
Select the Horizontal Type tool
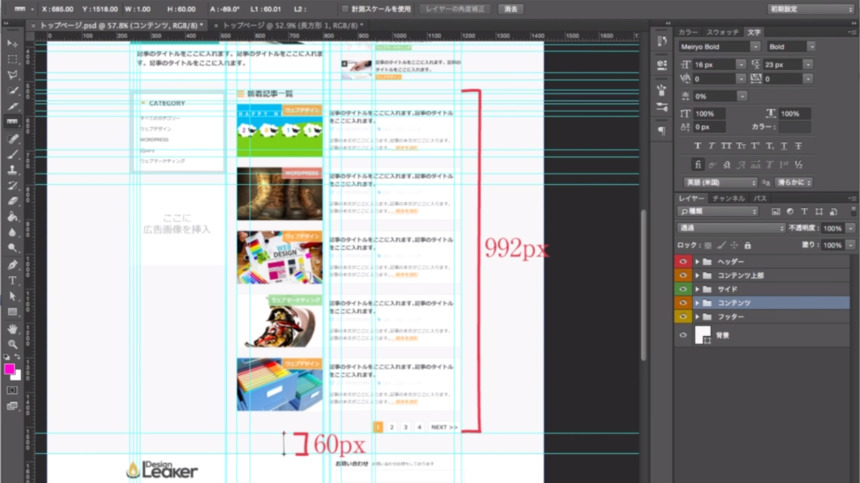[12, 281]
